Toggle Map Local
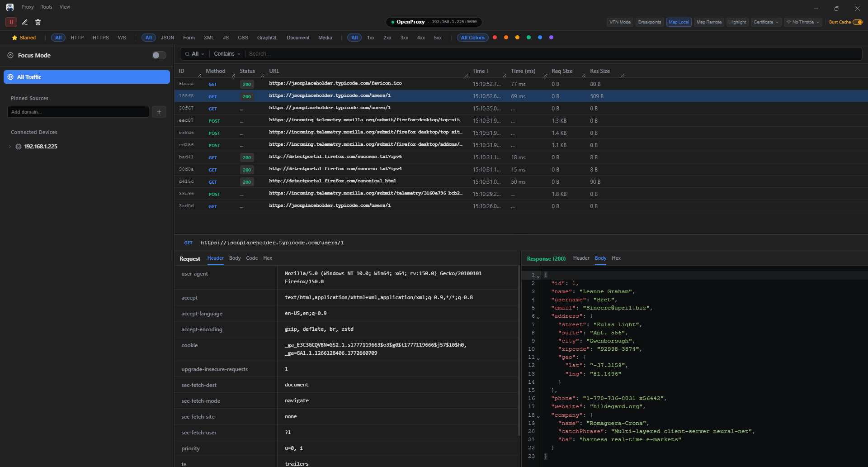 click(679, 22)
